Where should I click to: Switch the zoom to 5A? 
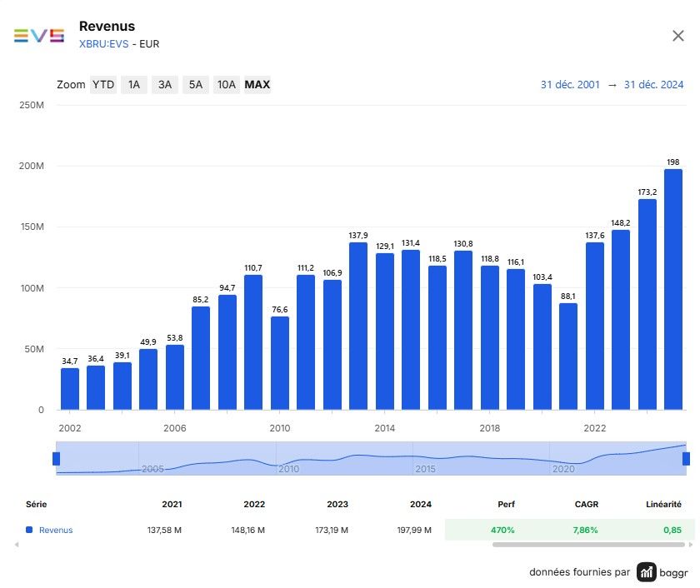pos(196,84)
